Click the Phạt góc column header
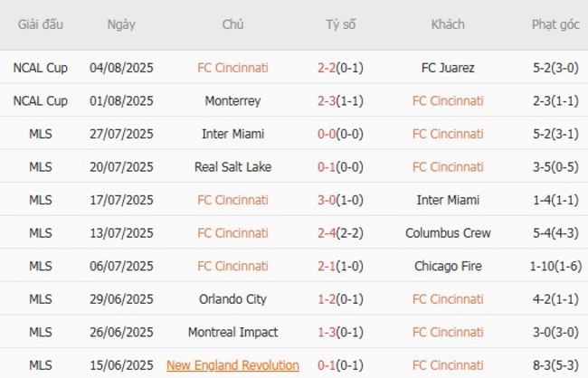 (555, 24)
